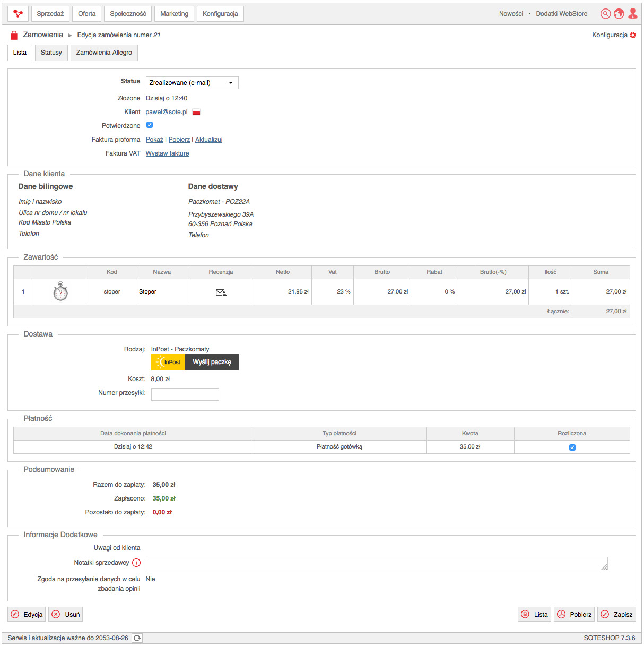Open the Status dropdown Zrealizowane (e-mail)
The image size is (644, 646).
[192, 83]
